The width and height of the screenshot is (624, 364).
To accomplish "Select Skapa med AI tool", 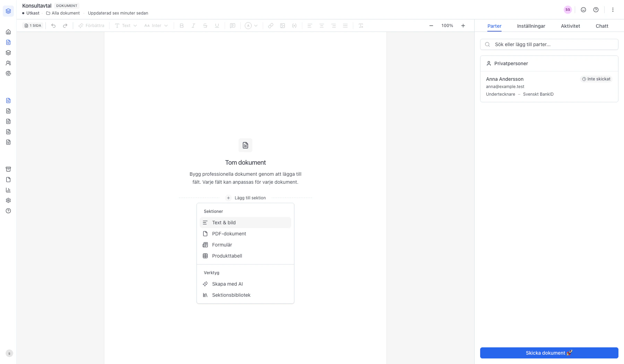I will (245, 284).
